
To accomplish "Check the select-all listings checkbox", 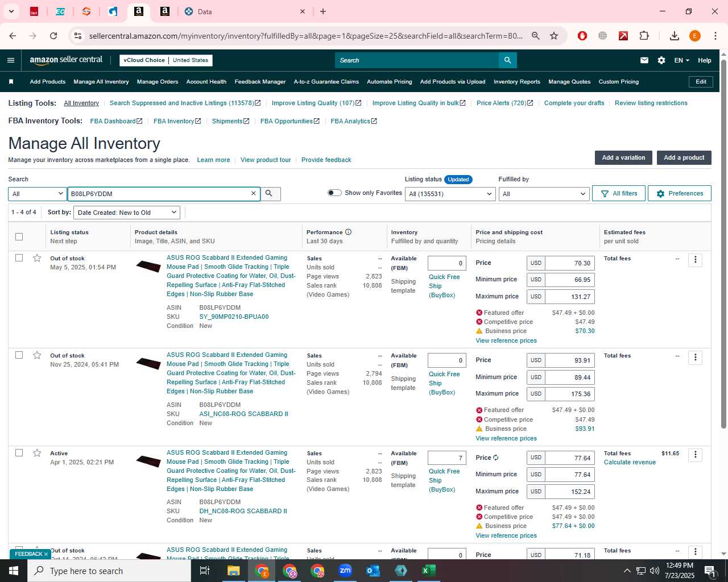I will click(x=19, y=236).
